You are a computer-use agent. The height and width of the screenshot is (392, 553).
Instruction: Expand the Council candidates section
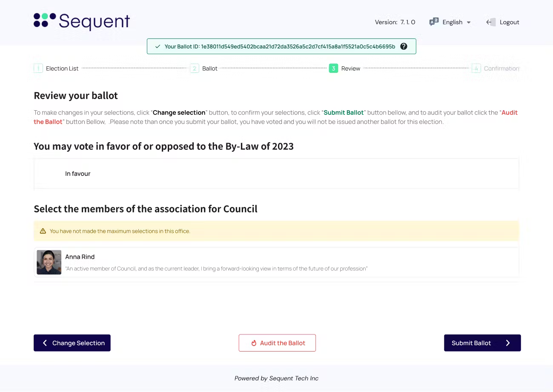146,209
